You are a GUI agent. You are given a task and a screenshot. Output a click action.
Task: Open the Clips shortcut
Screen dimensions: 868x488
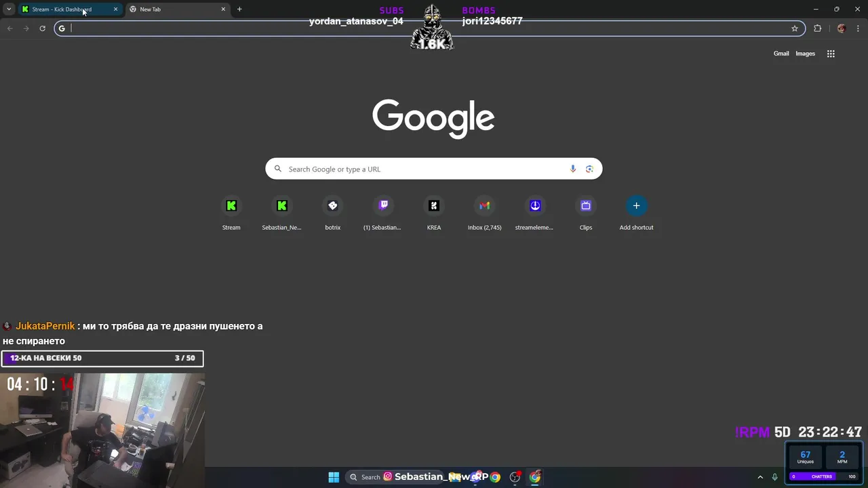tap(586, 213)
